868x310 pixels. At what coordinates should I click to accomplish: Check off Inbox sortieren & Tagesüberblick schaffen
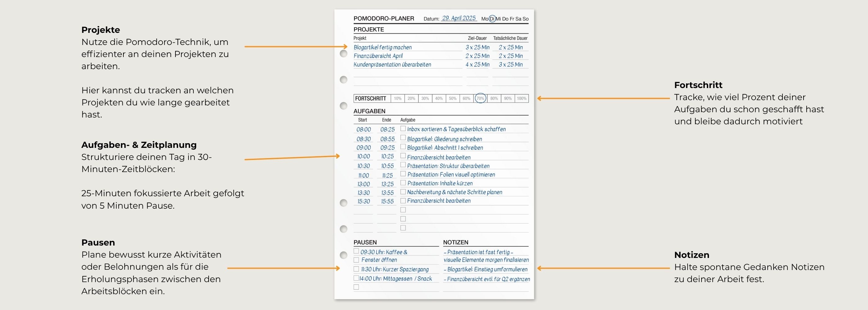tap(403, 129)
